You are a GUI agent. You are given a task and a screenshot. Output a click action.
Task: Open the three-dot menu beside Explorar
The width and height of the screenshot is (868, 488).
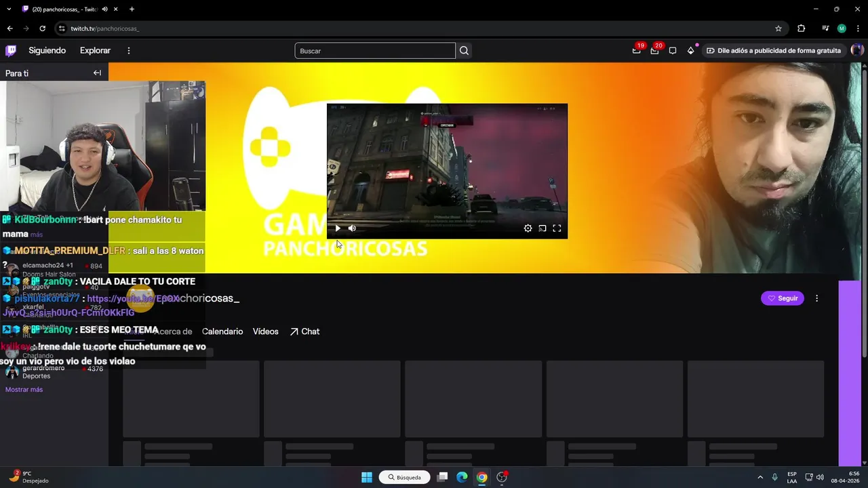tap(129, 50)
